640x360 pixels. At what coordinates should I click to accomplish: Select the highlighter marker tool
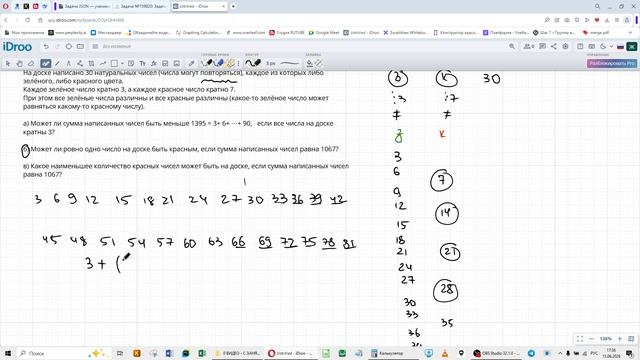coord(191,63)
